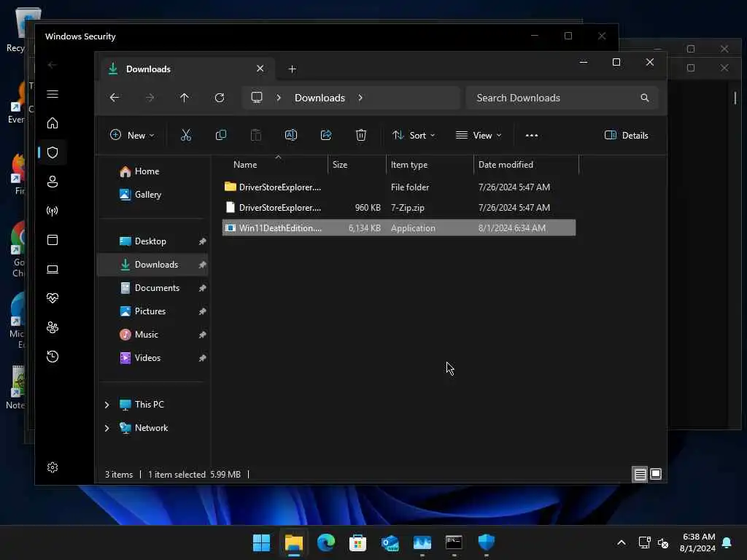Open Device performance & health heart icon
747x560 pixels.
tap(53, 298)
